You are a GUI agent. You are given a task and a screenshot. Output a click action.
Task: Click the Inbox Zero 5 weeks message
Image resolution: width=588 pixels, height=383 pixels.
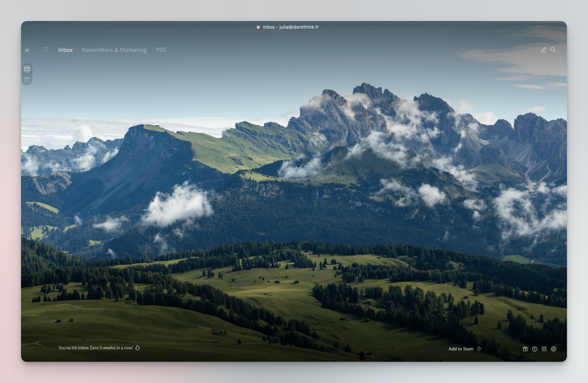[95, 348]
